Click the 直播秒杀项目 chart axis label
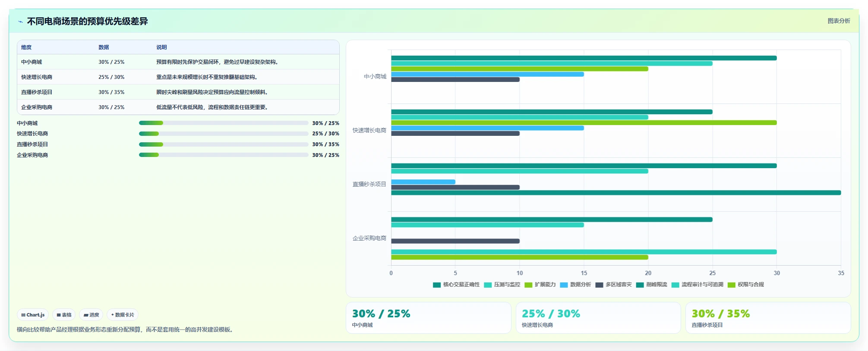Image resolution: width=868 pixels, height=351 pixels. (x=369, y=184)
